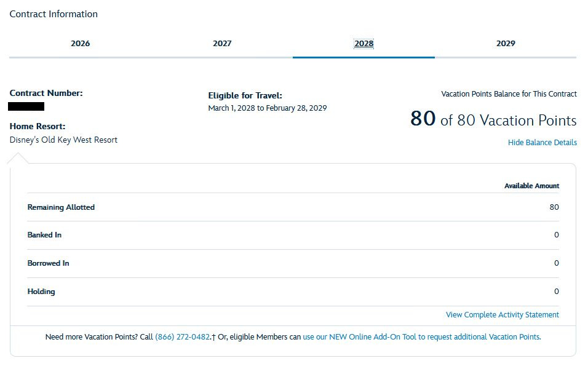Select the 2028 year tab
Screen dimensions: 588x366
click(364, 44)
